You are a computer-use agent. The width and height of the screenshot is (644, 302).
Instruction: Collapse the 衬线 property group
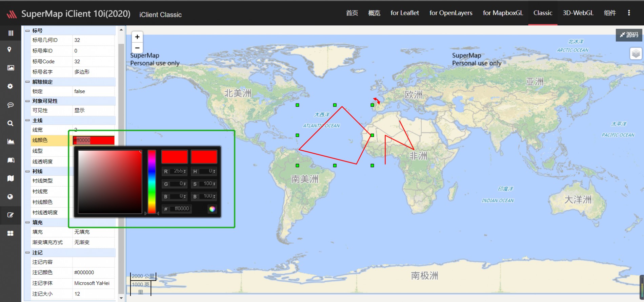coord(27,171)
